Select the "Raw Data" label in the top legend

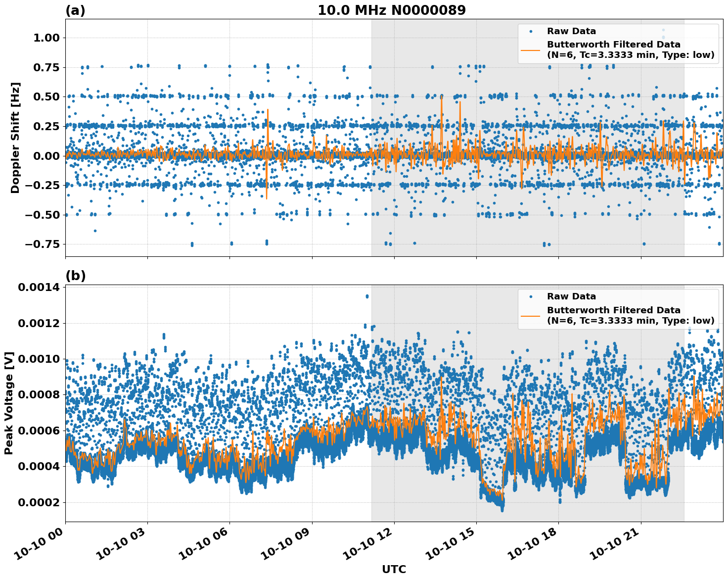coord(571,31)
